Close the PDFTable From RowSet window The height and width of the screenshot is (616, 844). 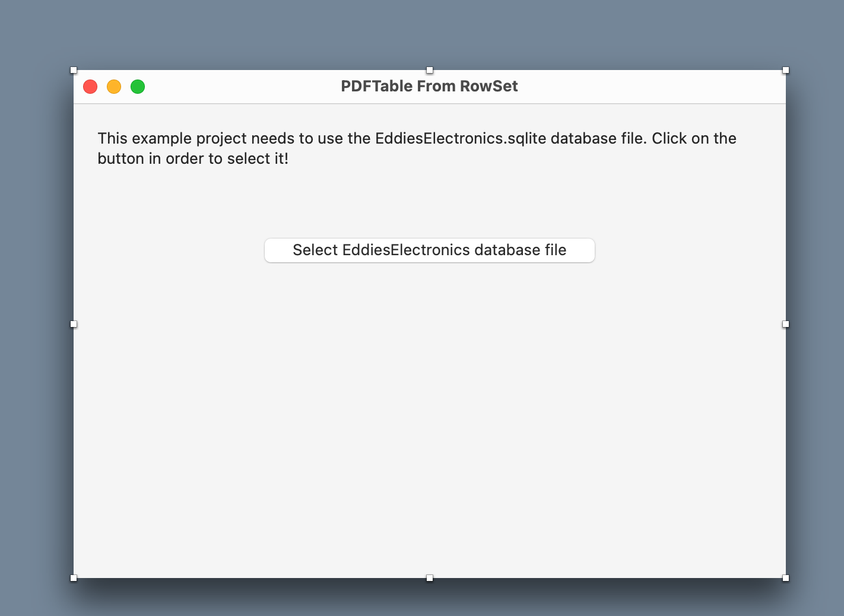click(90, 87)
